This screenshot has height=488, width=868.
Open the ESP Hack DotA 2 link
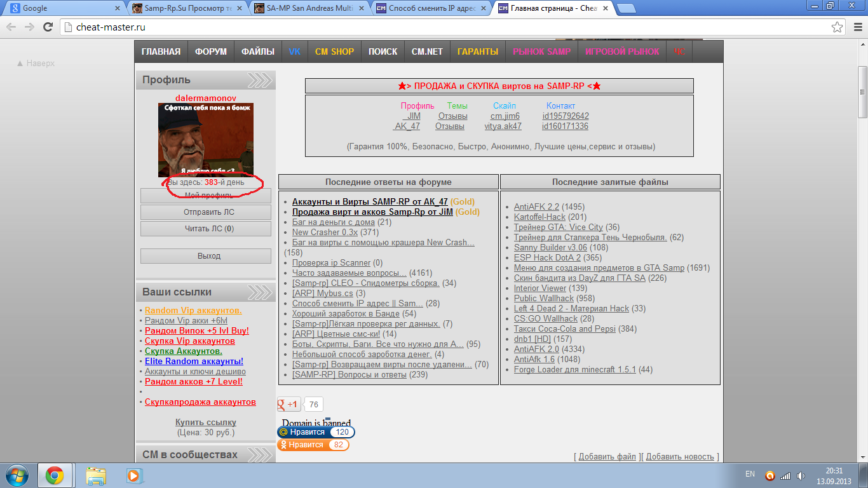(x=547, y=258)
